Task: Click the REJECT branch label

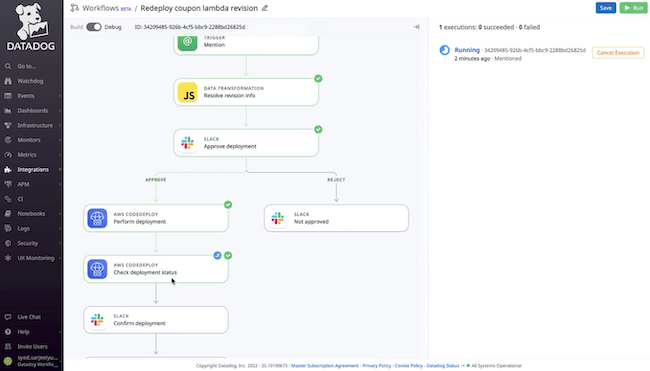Action: pos(336,180)
